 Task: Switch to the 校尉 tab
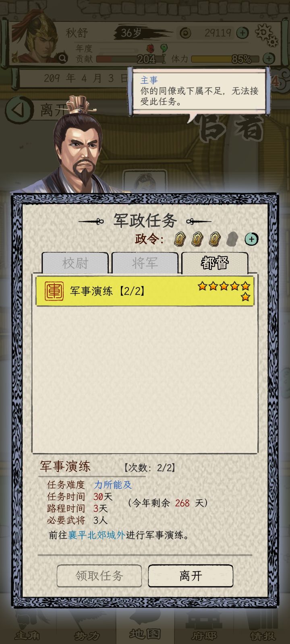(75, 263)
